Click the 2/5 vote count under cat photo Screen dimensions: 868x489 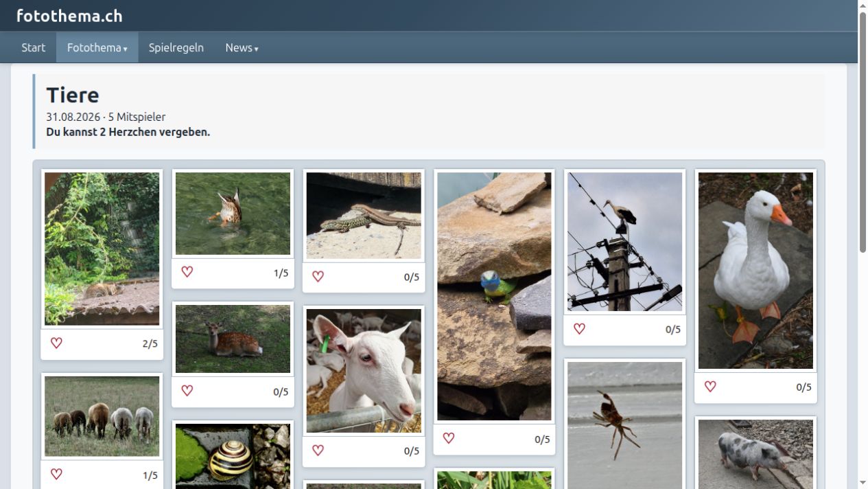(x=150, y=343)
